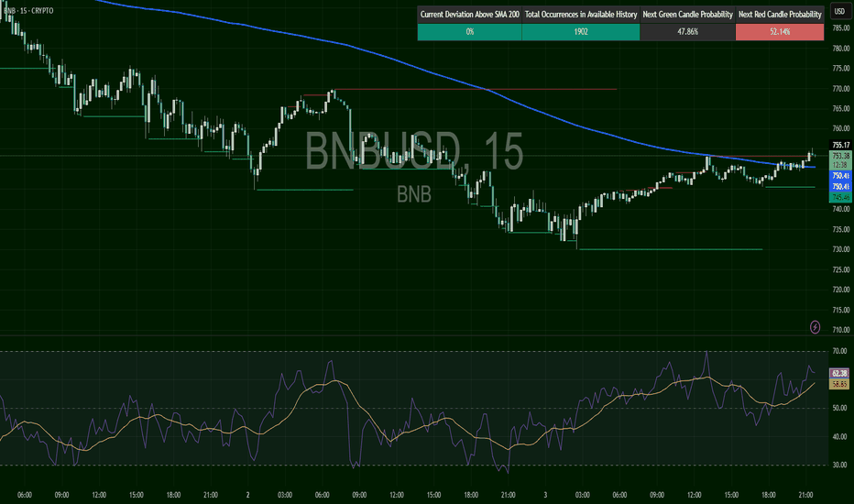
Task: Click the lightning bolt go-to-realtime icon
Action: tap(815, 327)
